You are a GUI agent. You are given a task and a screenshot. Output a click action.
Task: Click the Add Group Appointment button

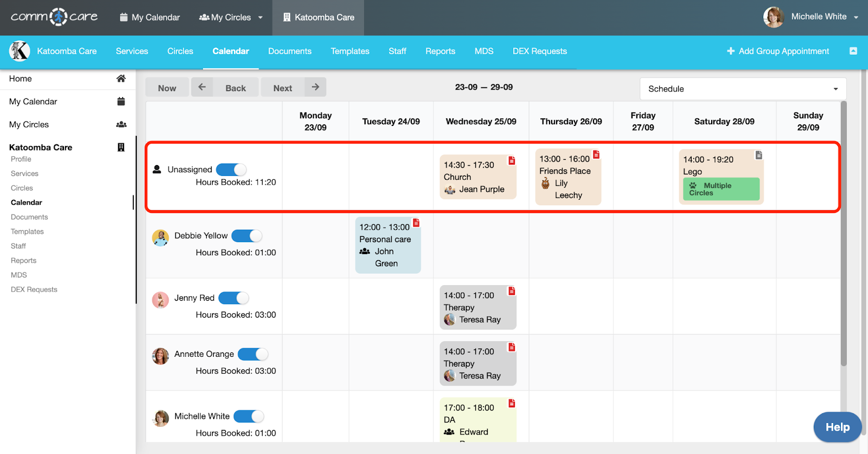pos(778,51)
